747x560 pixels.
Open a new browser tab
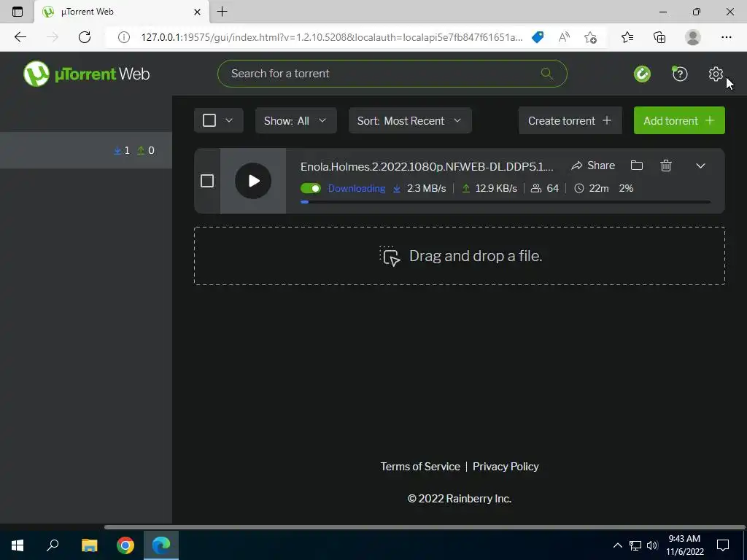[x=222, y=12]
